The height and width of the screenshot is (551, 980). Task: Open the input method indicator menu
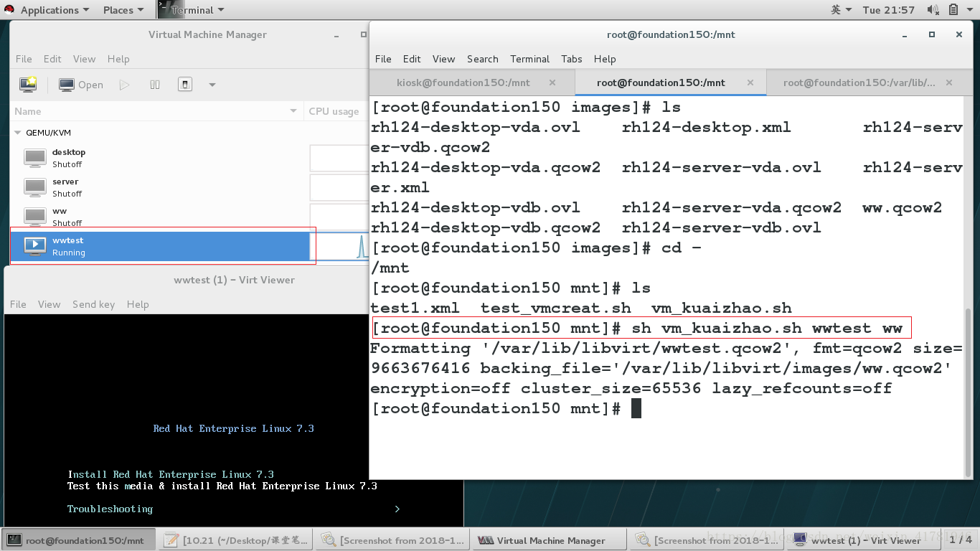tap(841, 10)
